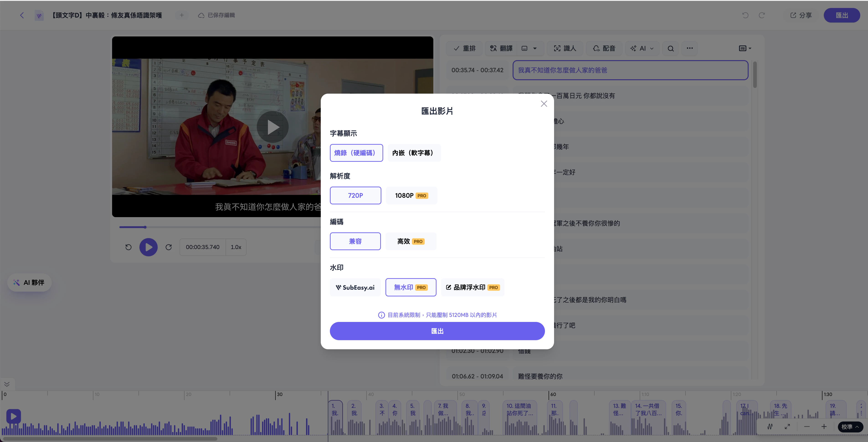Select timeline clip 14. 一共借了我八百
Image resolution: width=868 pixels, height=442 pixels.
point(649,417)
